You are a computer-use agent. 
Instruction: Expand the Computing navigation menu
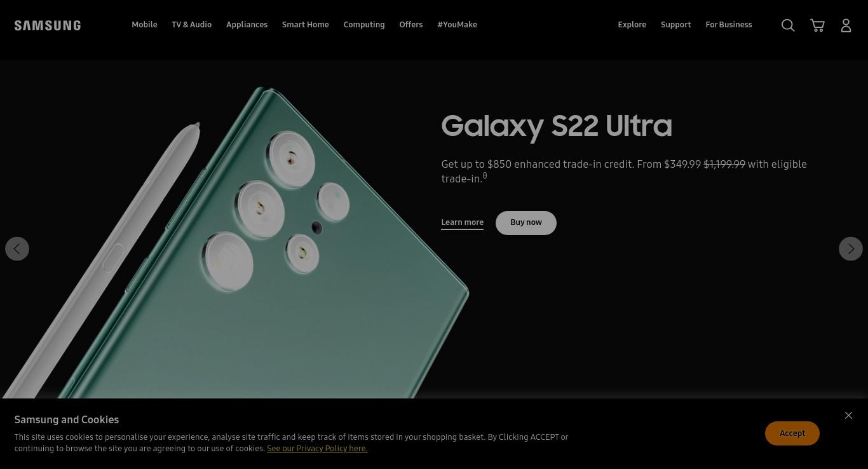(x=364, y=25)
